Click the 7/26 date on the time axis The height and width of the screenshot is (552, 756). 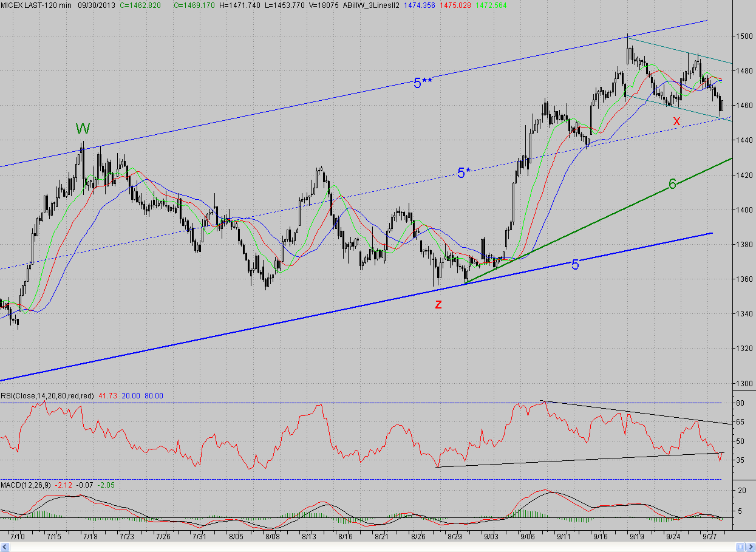click(x=163, y=537)
